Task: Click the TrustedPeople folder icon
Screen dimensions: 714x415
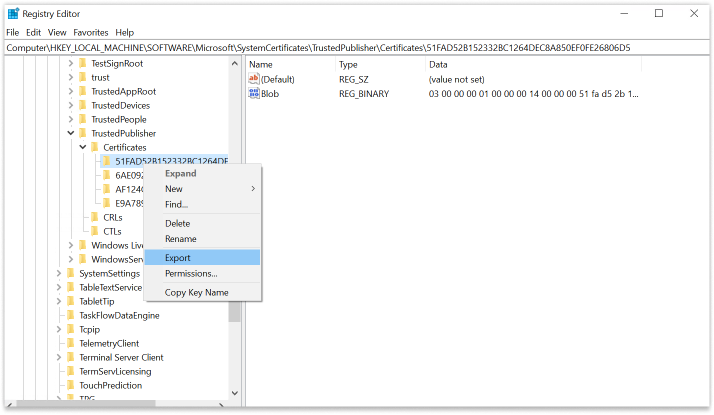Action: 83,119
